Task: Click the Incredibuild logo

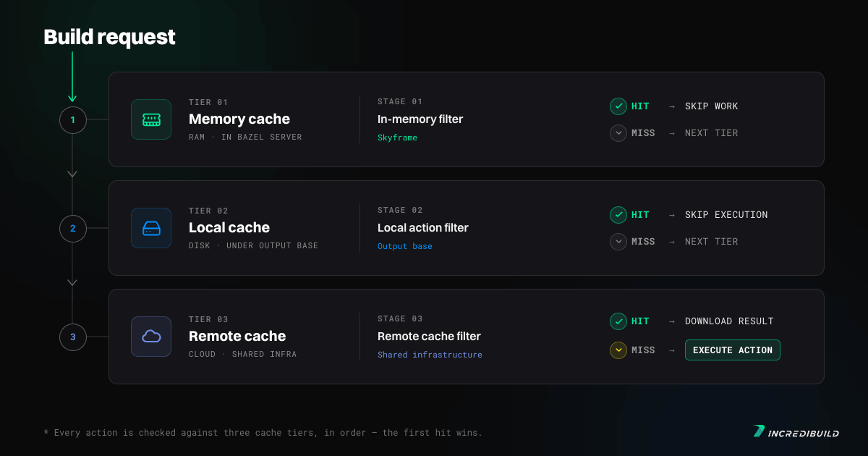Action: tap(796, 432)
